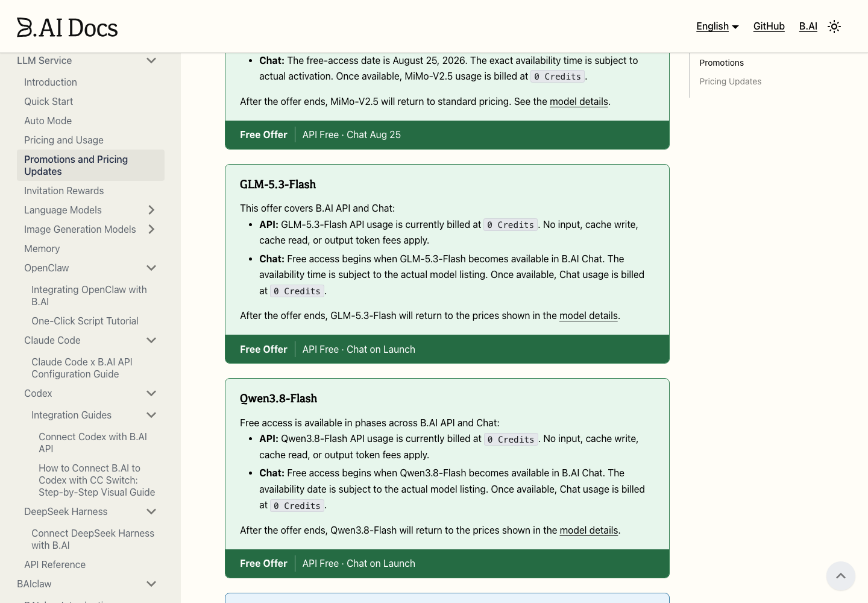The width and height of the screenshot is (868, 603).
Task: Click '0 Credits' code in Qwen3.8-Flash API bullet
Action: point(511,440)
